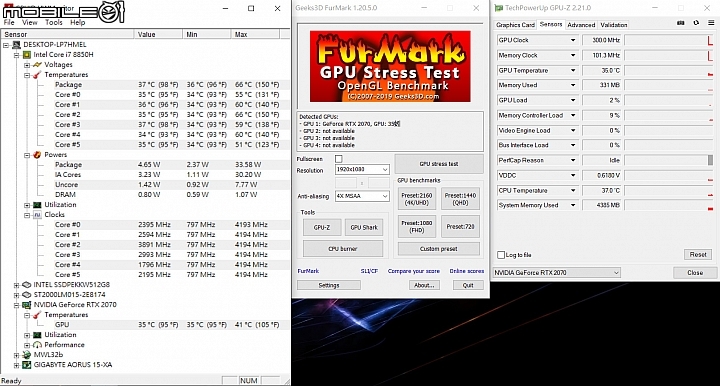Click the GPU-Z title bar app icon
This screenshot has height=386, width=720.
[499, 8]
